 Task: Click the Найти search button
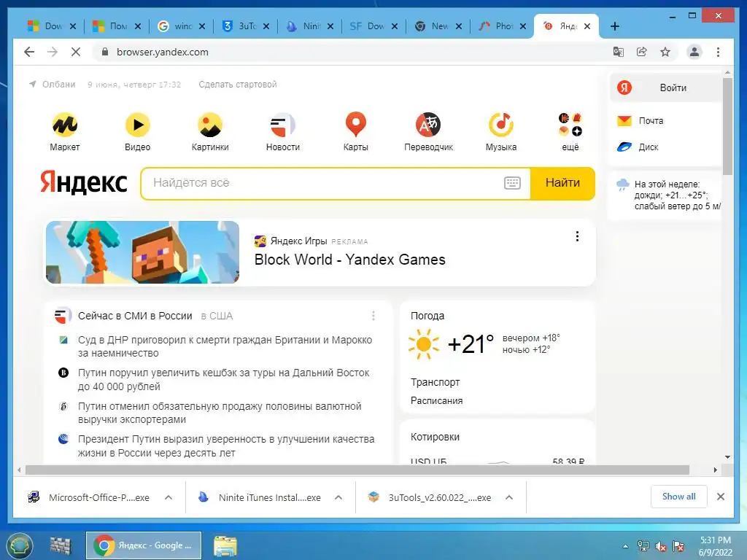562,183
